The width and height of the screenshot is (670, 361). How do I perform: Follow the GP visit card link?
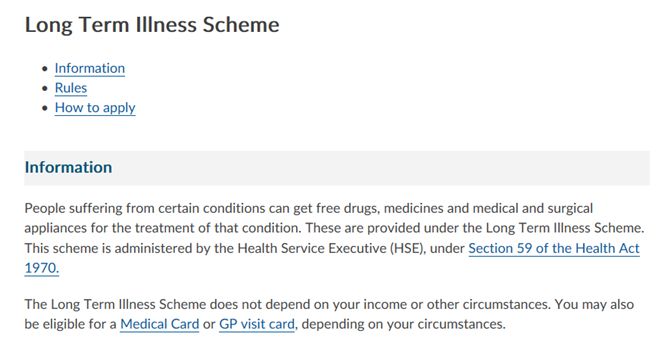(257, 324)
